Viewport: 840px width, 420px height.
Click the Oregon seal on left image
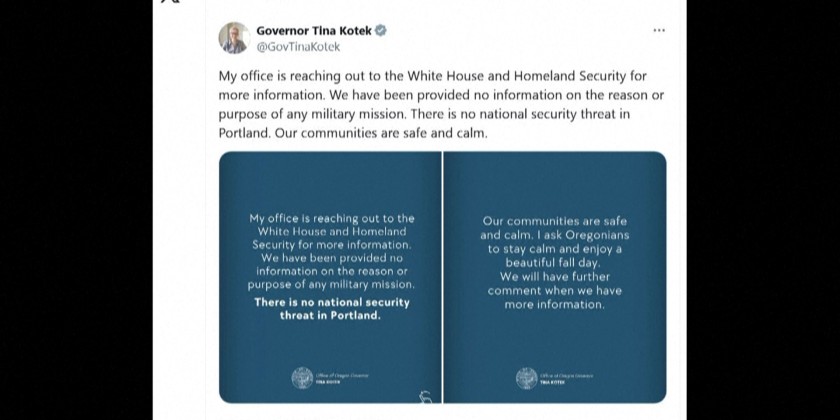[x=302, y=378]
